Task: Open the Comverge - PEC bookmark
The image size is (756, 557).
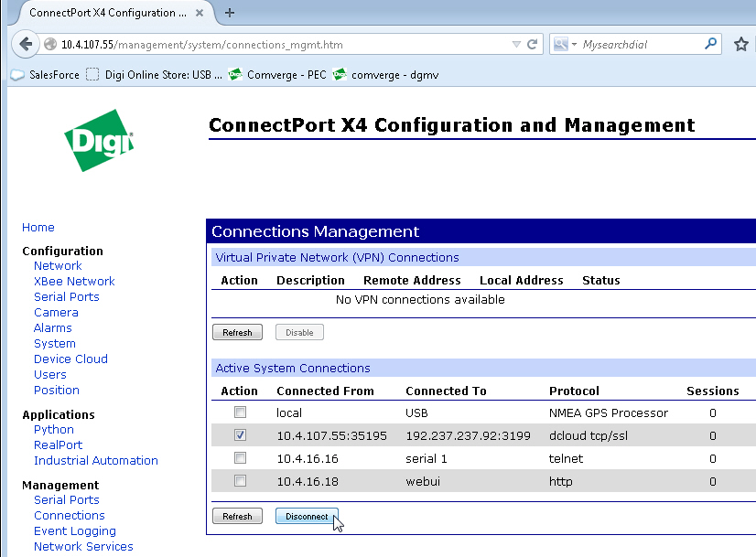Action: coord(278,75)
